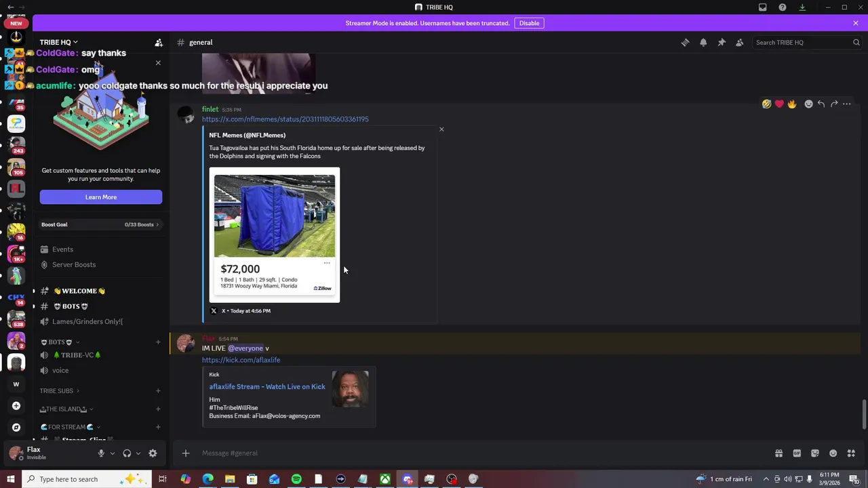The image size is (868, 488).
Task: Remove the NFL Memes embed with X
Action: (x=441, y=129)
